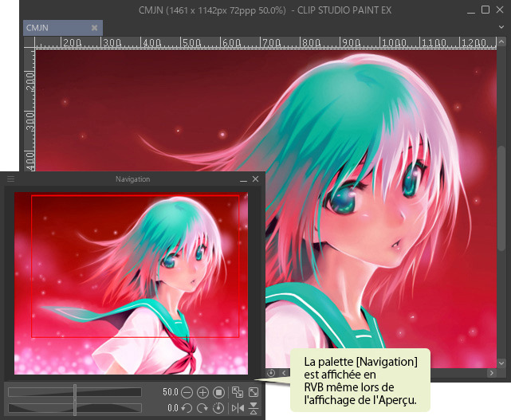Close the CLIP STUDIO PAINT EX window
Image resolution: width=511 pixels, height=420 pixels.
[500, 10]
